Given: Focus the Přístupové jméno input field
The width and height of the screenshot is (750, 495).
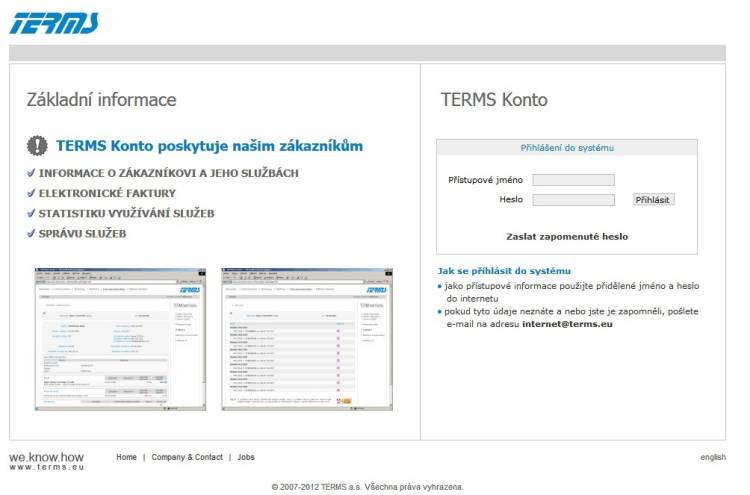Looking at the screenshot, I should [573, 180].
